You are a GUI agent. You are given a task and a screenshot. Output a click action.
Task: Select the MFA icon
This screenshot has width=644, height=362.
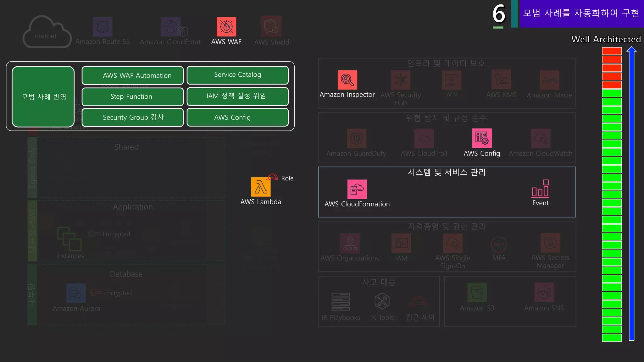[499, 244]
